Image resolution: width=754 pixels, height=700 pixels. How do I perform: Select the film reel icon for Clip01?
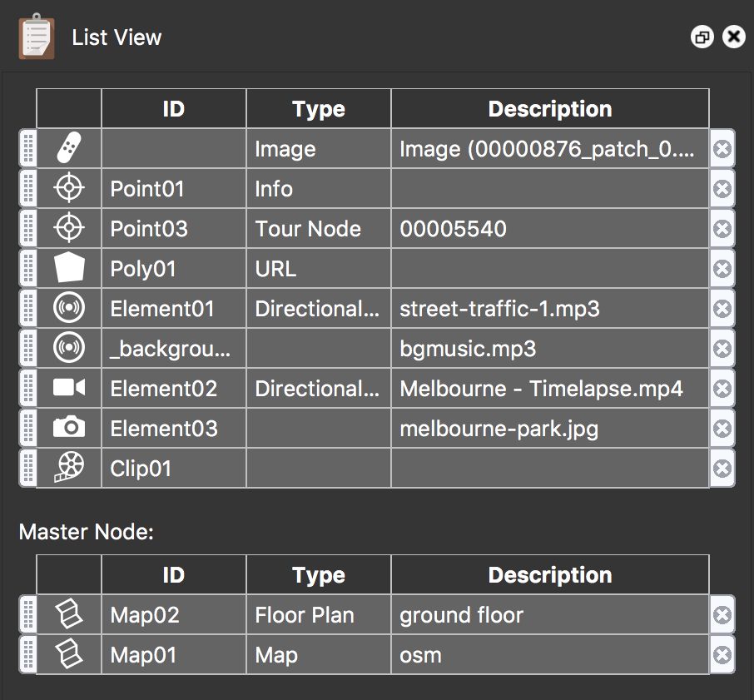click(x=69, y=468)
